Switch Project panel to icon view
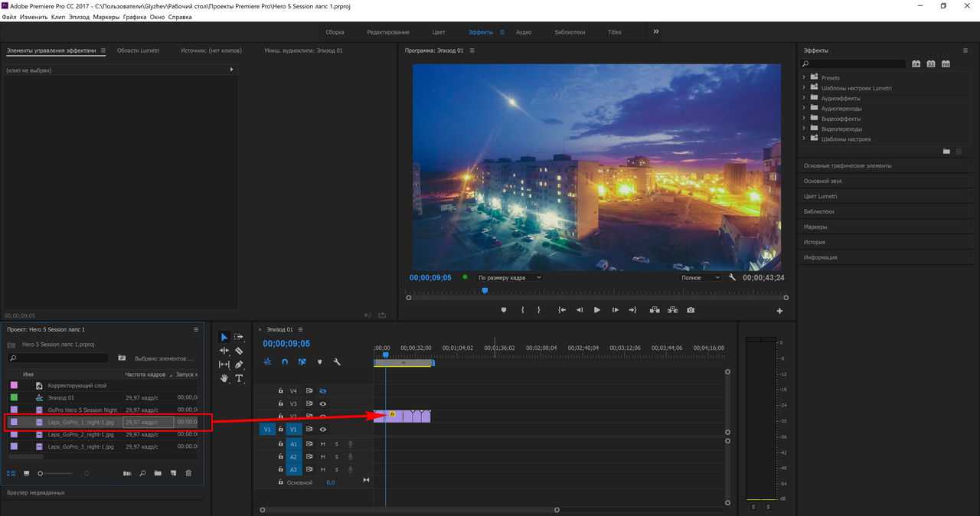980x516 pixels. 26,474
